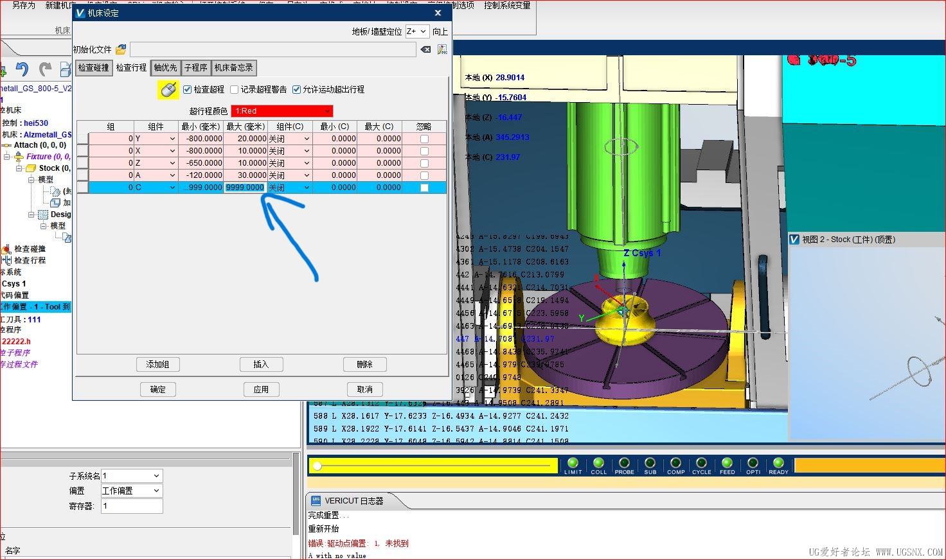Click the COLL status indicator light
This screenshot has width=946, height=560.
pos(598,463)
